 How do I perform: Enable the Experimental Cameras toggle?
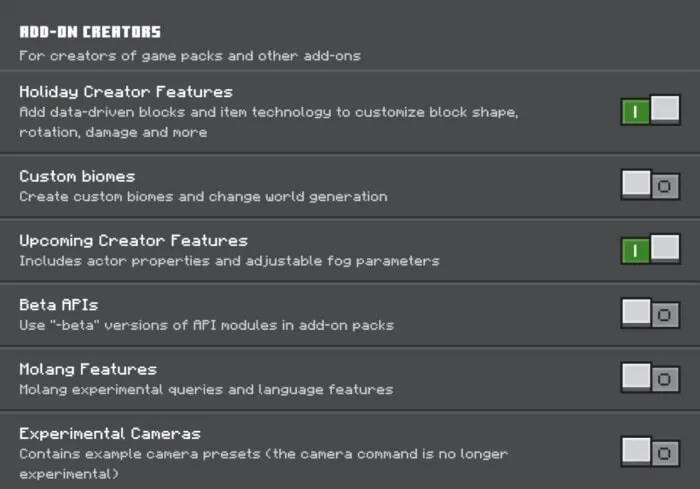650,452
